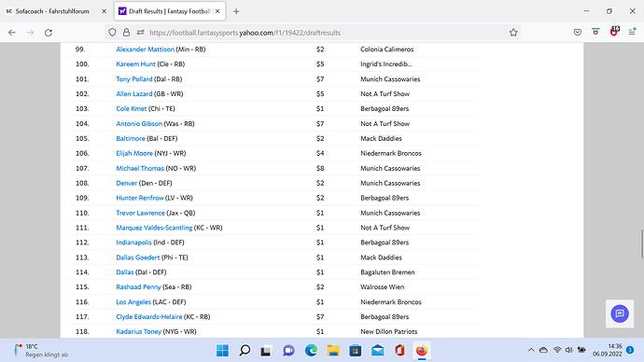
Task: Open the Office app from the taskbar
Action: coord(399,351)
